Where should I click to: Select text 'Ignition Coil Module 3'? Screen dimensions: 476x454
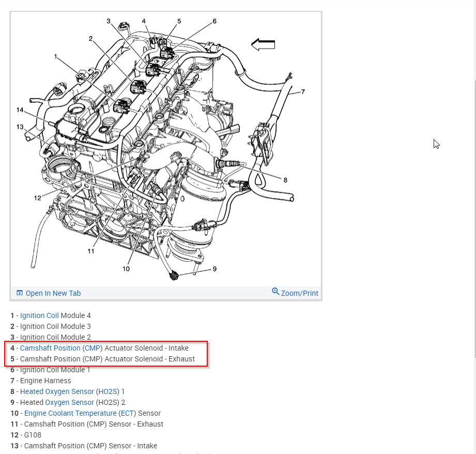55,326
